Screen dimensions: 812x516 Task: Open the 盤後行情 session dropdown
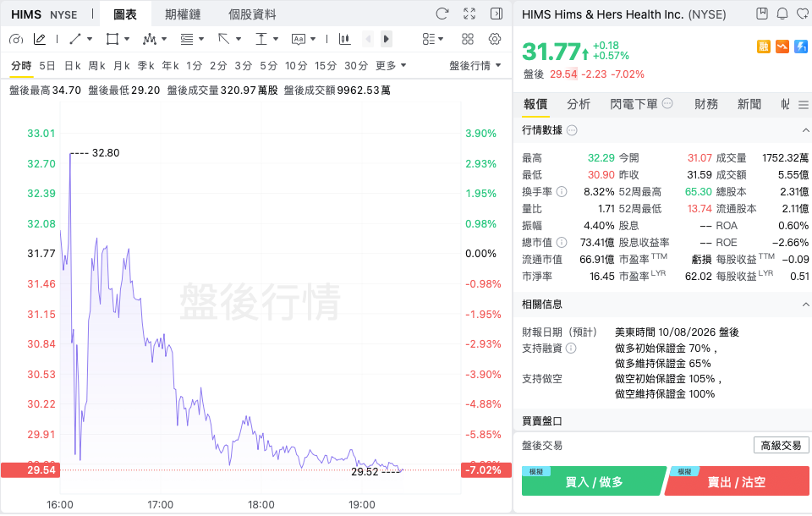click(x=475, y=65)
